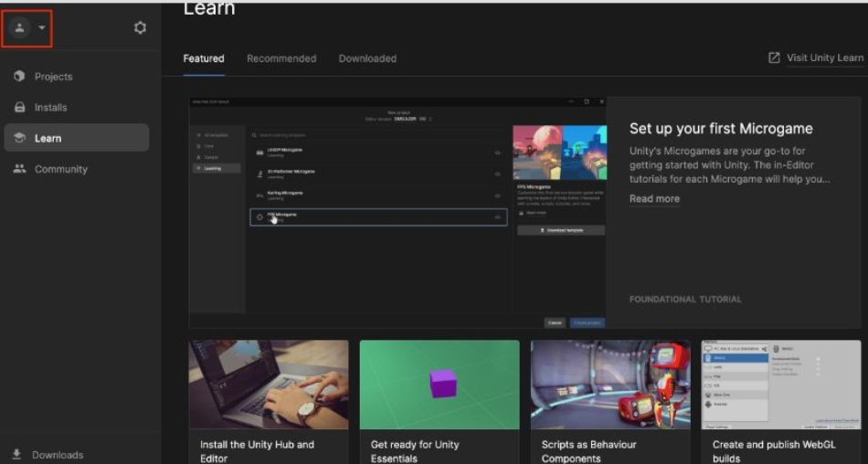The image size is (868, 464).
Task: Click the Downloads arrow icon
Action: (16, 454)
